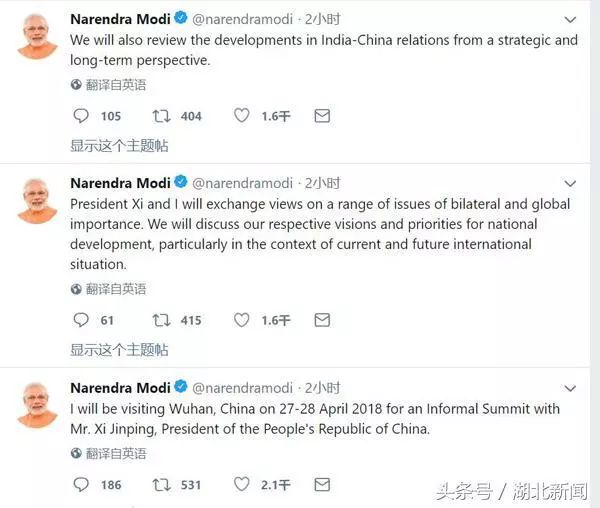Viewport: 600px width, 508px height.
Task: Retweet the India-China relations tweet
Action: pos(161,116)
